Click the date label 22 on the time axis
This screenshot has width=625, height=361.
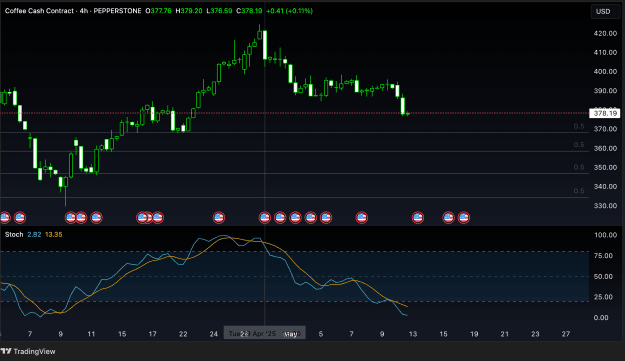[183, 334]
